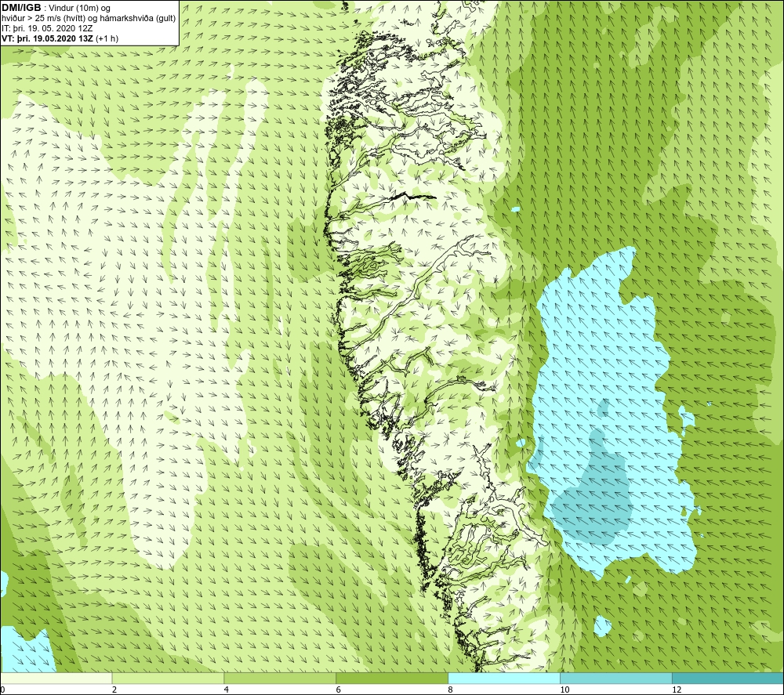
Task: Click the legend scale label "10"
Action: click(564, 690)
